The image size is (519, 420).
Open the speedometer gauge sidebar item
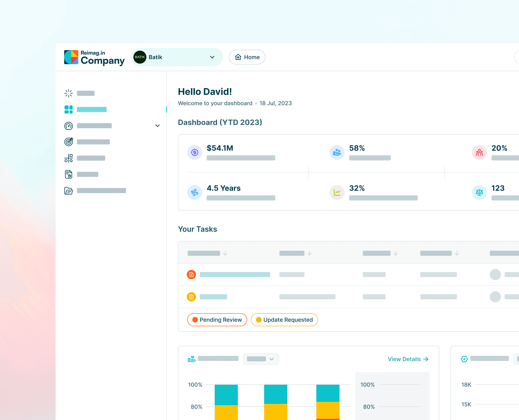[x=68, y=126]
